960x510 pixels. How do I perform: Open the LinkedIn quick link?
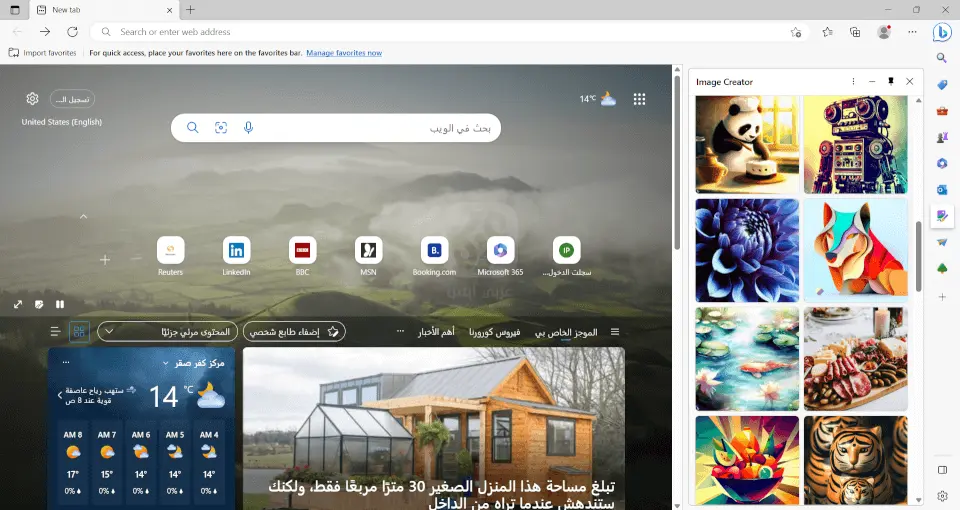pos(236,256)
